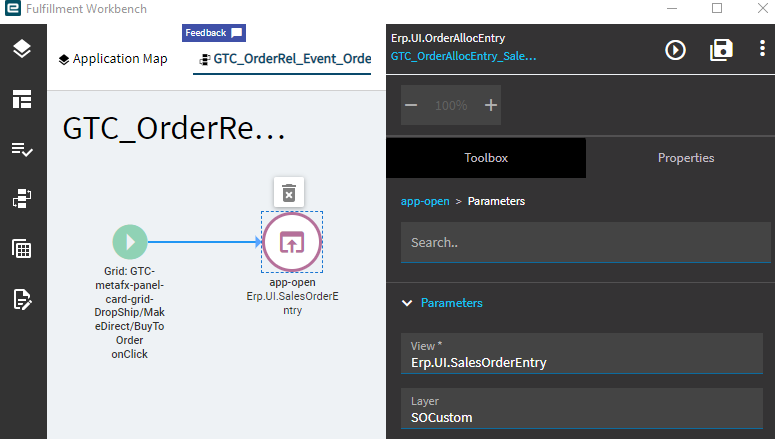
Task: Click the Grid: GTC-metafx-panel onClick label
Action: coord(129,312)
